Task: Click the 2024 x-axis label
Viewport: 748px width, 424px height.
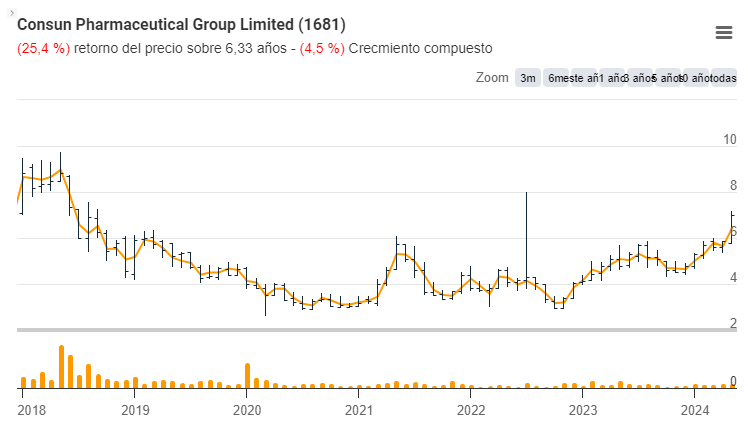Action: coord(695,410)
